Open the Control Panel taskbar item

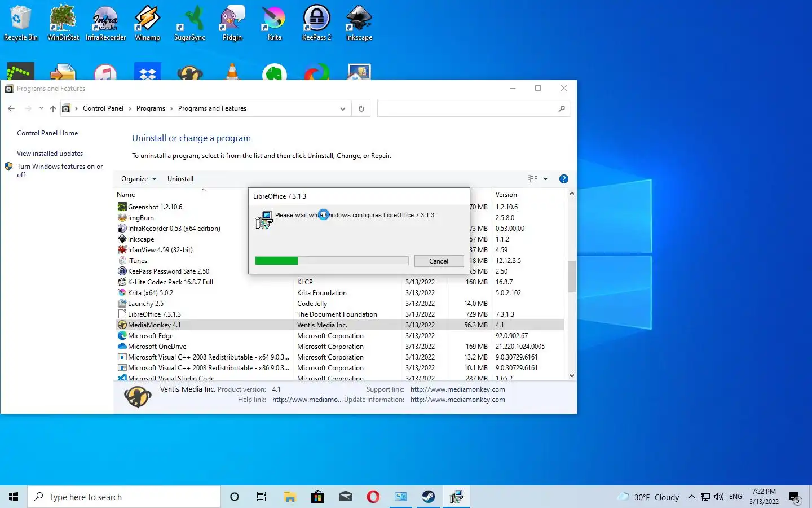401,497
